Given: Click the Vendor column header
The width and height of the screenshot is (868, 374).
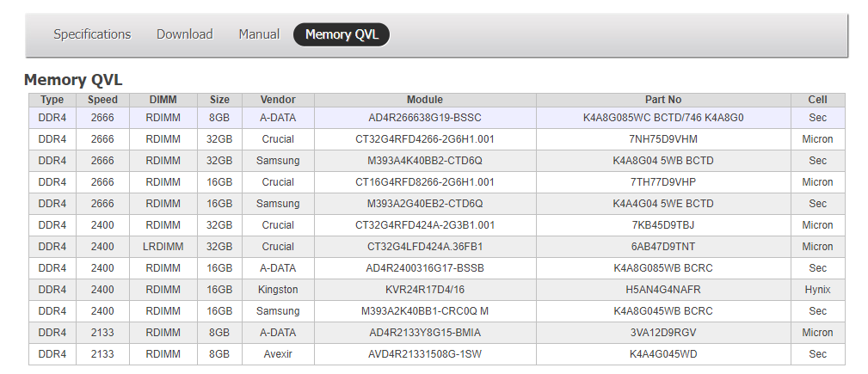Looking at the screenshot, I should click(x=278, y=100).
